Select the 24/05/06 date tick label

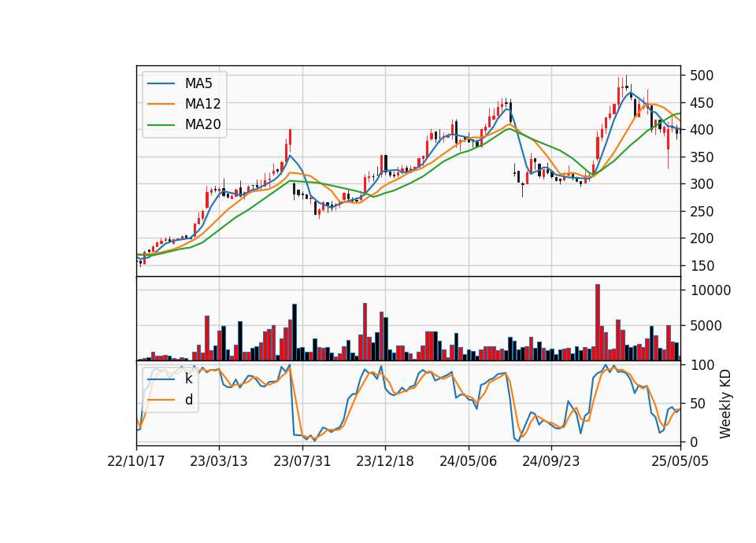[468, 461]
